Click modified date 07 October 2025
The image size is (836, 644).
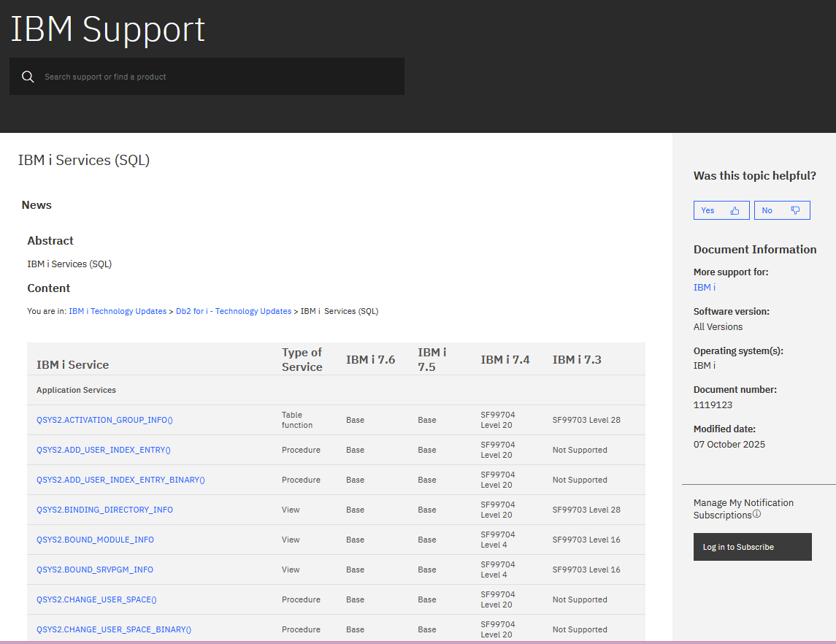[x=729, y=444]
